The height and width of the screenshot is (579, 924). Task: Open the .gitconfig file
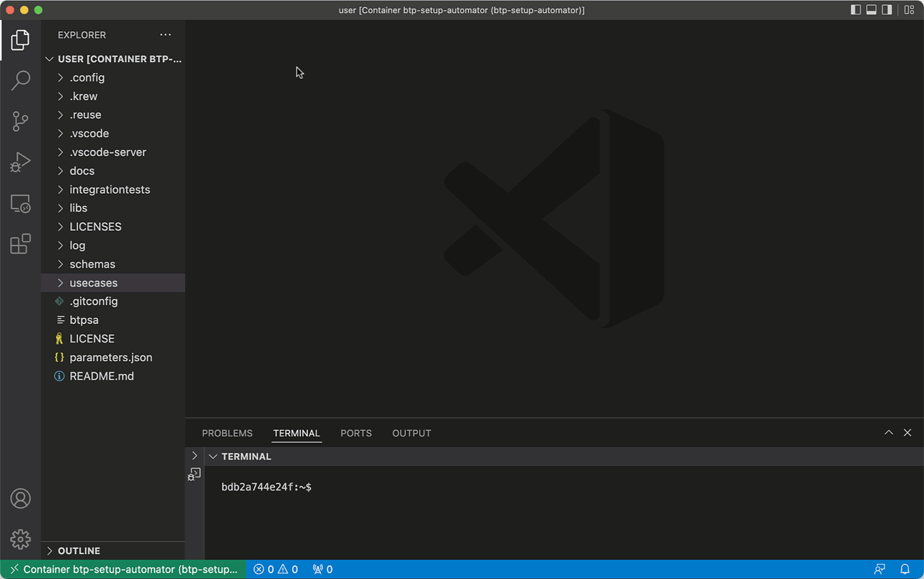coord(113,301)
